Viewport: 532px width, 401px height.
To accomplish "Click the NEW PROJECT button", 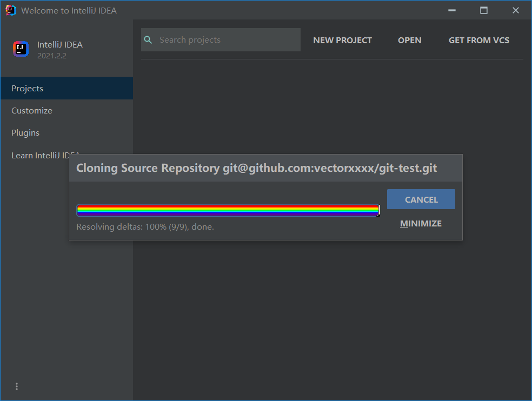I will (x=342, y=41).
